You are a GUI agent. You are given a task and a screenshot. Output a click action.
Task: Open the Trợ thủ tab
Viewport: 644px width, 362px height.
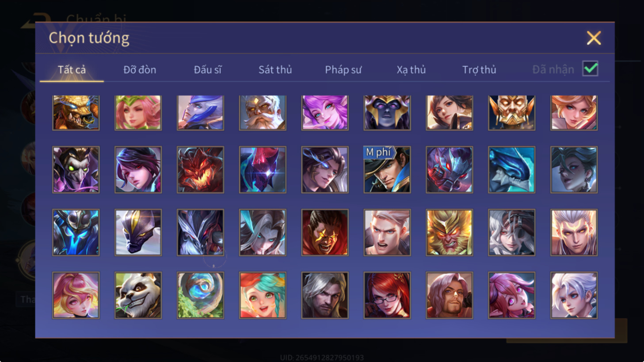tap(479, 70)
